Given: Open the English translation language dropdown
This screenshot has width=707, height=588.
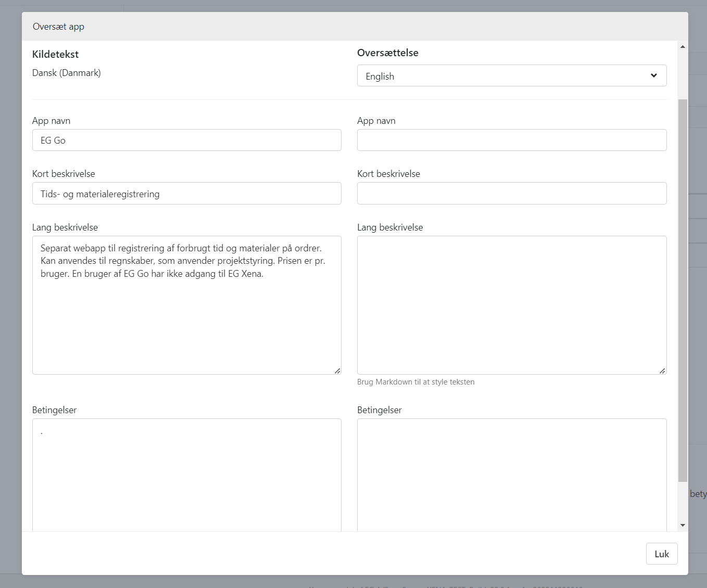Looking at the screenshot, I should pyautogui.click(x=511, y=76).
